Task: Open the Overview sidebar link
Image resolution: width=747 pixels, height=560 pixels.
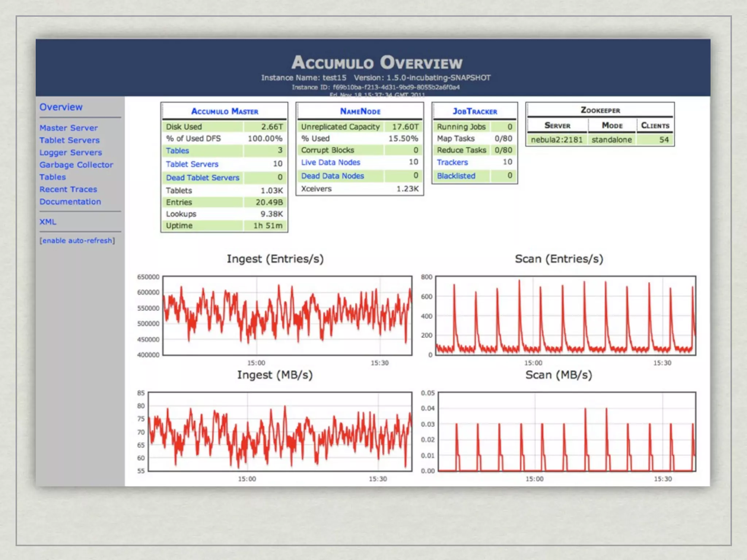Action: (x=61, y=107)
